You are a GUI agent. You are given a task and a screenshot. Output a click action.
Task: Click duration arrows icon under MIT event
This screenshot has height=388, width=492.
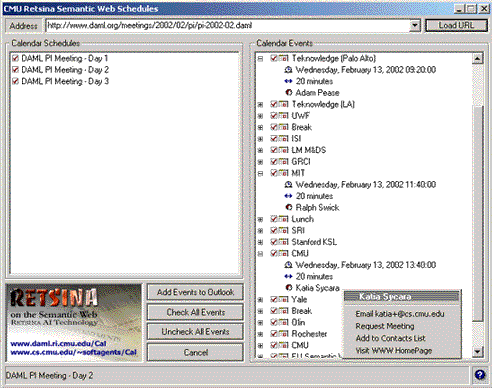[288, 196]
